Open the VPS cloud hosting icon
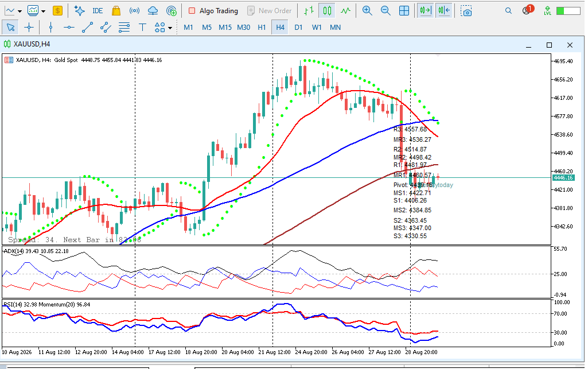This screenshot has width=588, height=369. pyautogui.click(x=153, y=11)
